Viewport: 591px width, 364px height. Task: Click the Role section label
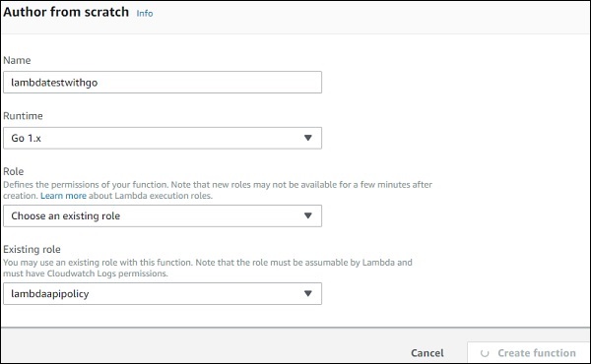(x=13, y=171)
